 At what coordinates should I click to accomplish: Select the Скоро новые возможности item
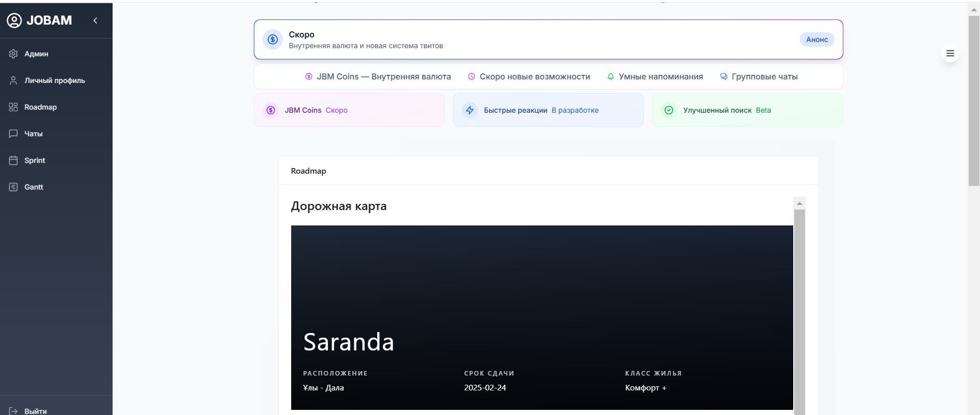click(529, 76)
